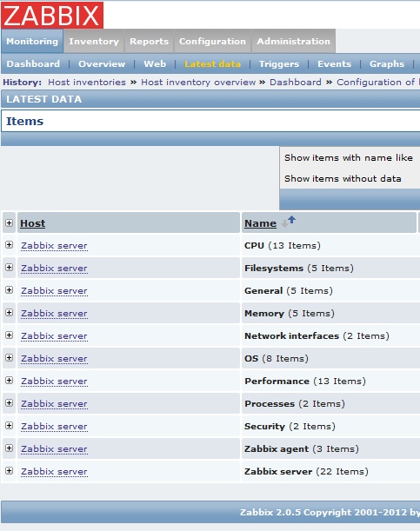Screen dimensions: 420x531
Task: Open Host inventory overview history link
Action: 198,83
